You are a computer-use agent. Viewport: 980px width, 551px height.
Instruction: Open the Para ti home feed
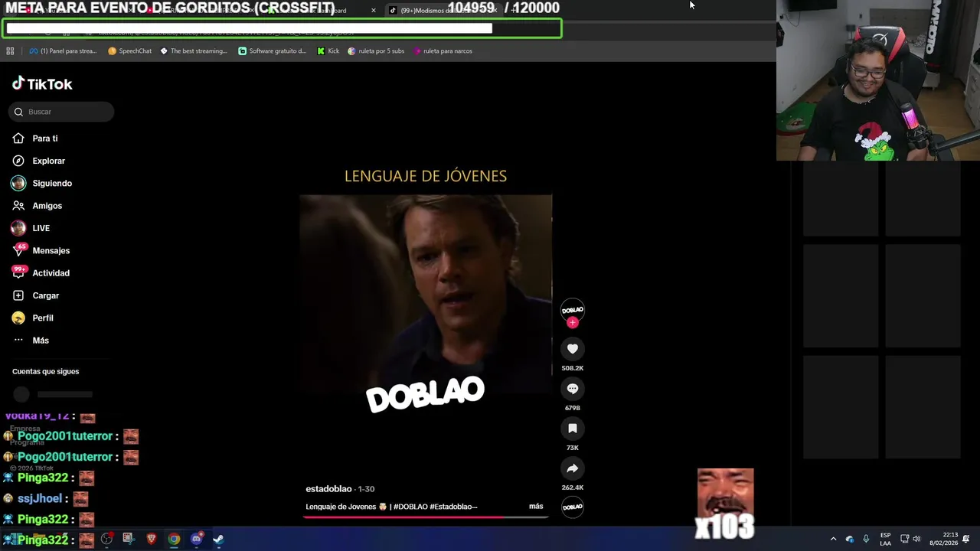[35, 139]
